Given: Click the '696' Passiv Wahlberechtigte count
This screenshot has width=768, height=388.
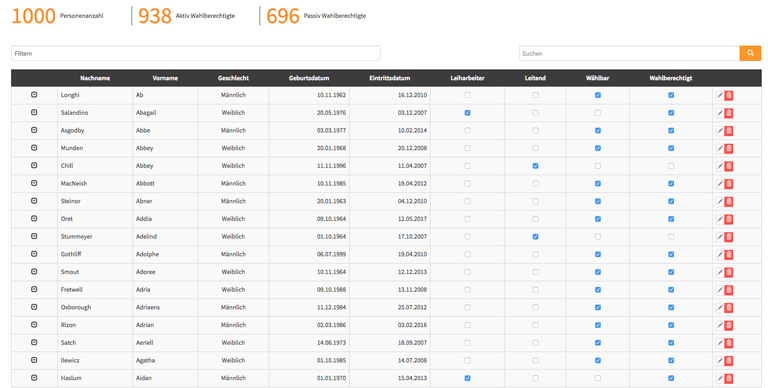Looking at the screenshot, I should [x=283, y=16].
